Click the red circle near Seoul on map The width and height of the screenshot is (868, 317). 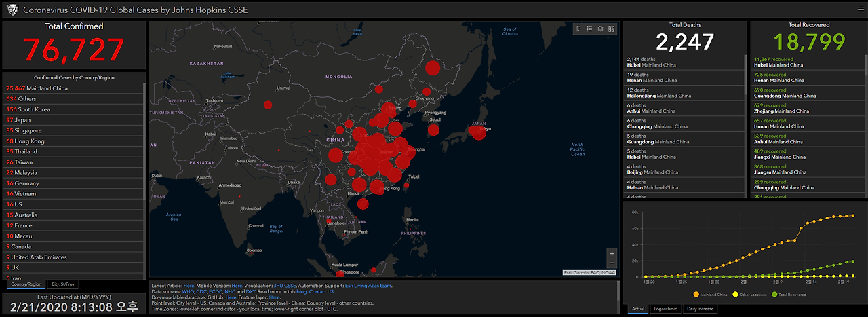pyautogui.click(x=433, y=130)
